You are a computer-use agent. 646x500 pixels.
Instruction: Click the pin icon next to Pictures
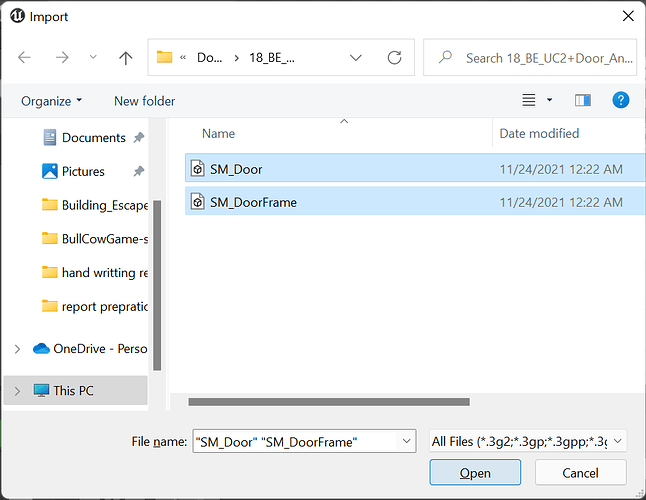139,171
